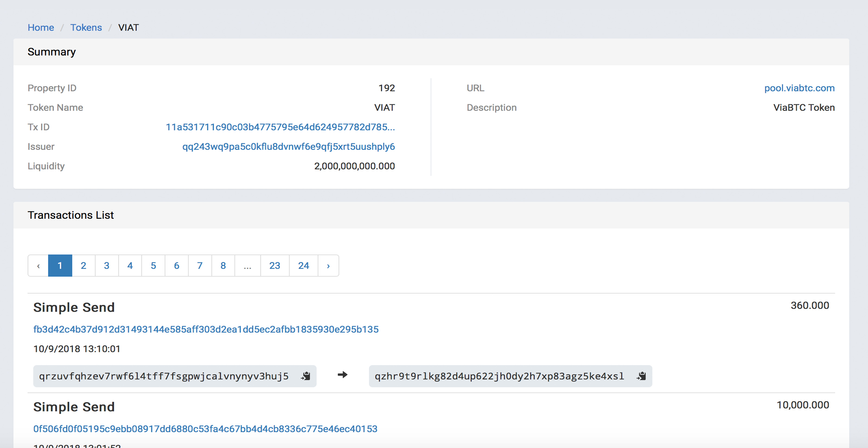Click Property ID value 192

click(x=387, y=88)
